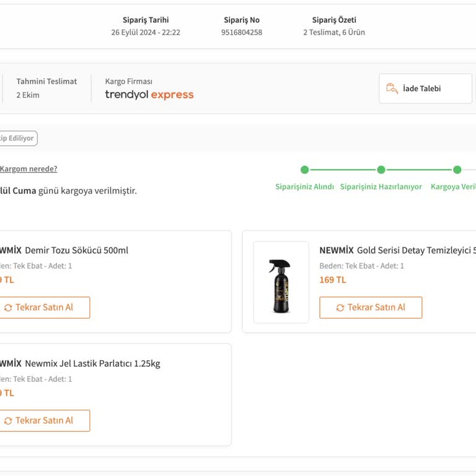The image size is (476, 476).
Task: Open the Gold Serisi spray bottle thumbnail
Action: pos(281,282)
